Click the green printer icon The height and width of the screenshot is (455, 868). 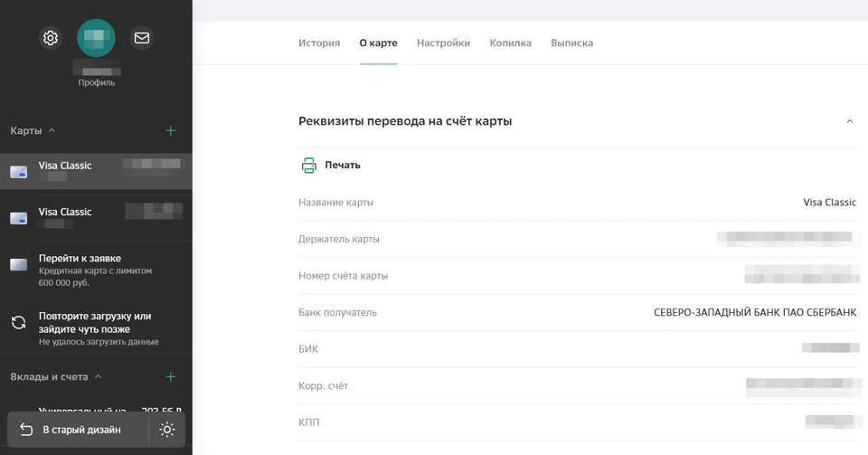click(x=308, y=165)
